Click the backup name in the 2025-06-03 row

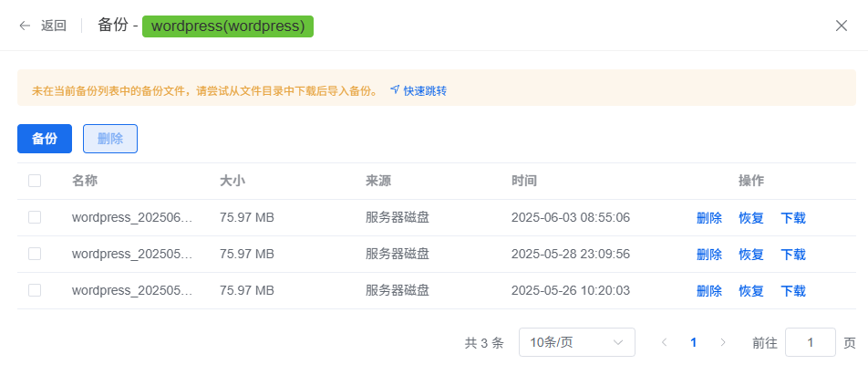[132, 218]
